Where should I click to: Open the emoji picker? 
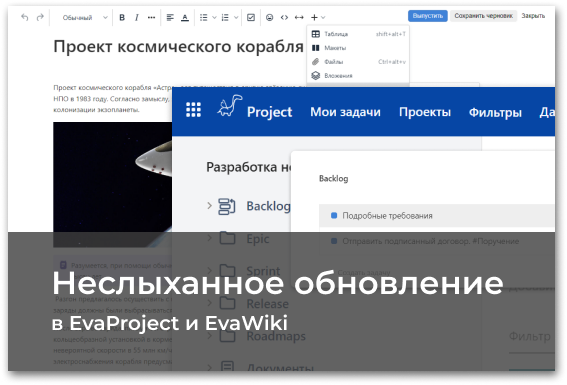[269, 17]
